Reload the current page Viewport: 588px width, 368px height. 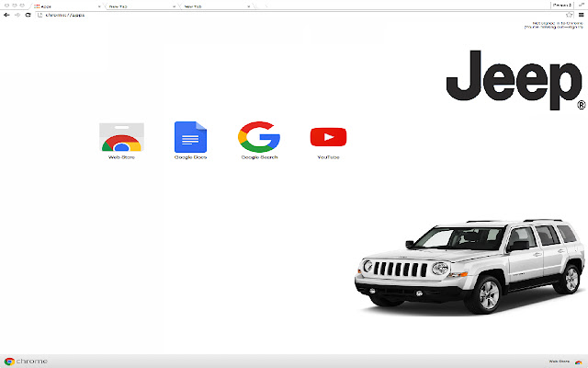coord(28,15)
